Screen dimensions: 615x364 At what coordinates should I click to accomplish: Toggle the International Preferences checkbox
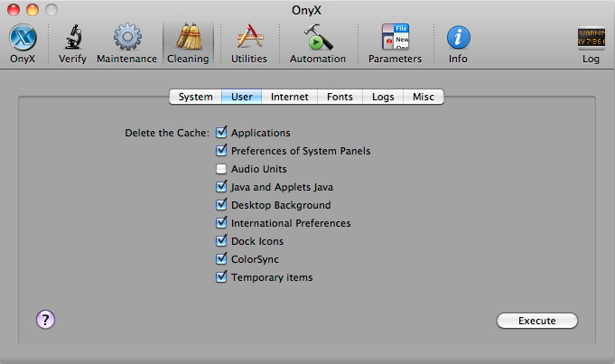point(221,222)
